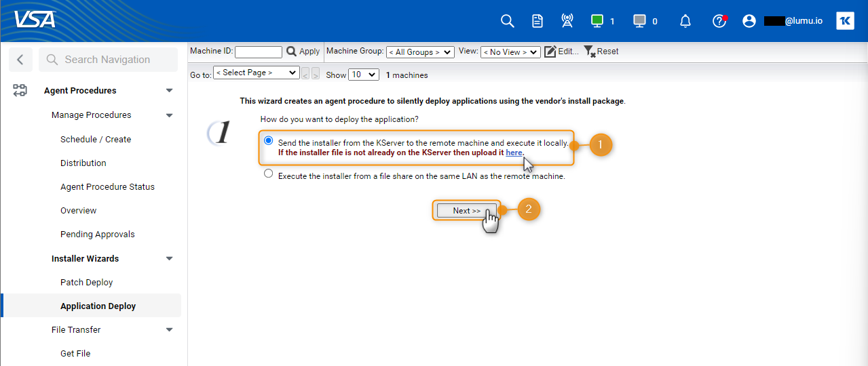Click the green online machines monitor icon
This screenshot has width=868, height=366.
[x=597, y=21]
